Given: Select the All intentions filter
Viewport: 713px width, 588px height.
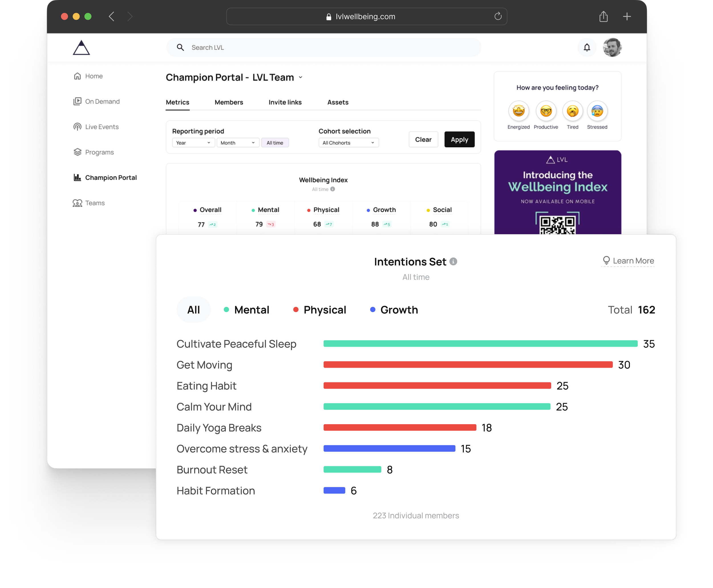Looking at the screenshot, I should pyautogui.click(x=193, y=310).
